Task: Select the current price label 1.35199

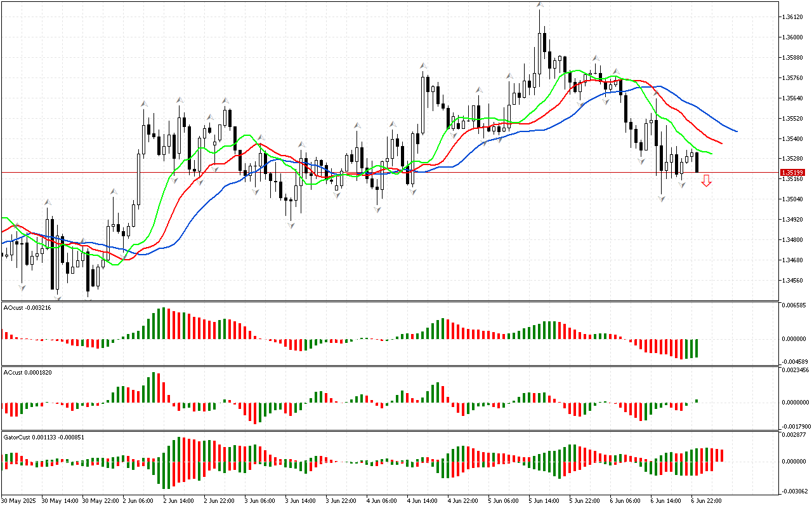Action: pos(792,173)
